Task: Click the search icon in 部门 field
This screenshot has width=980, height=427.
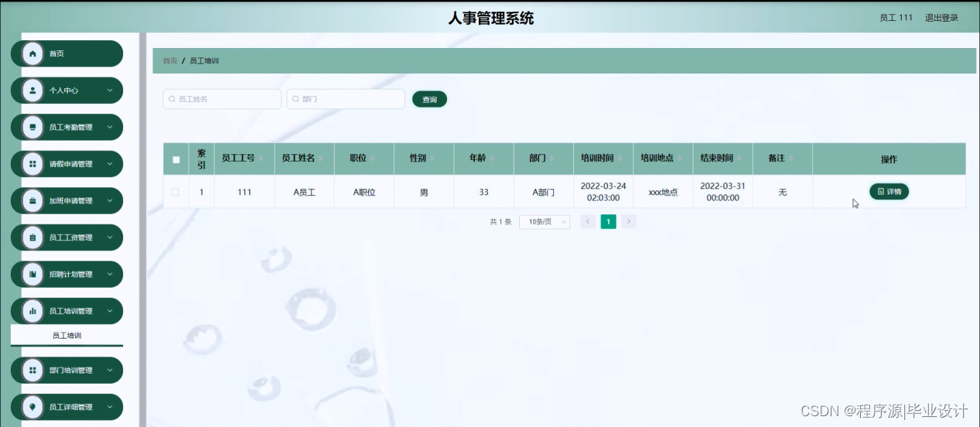Action: [296, 99]
